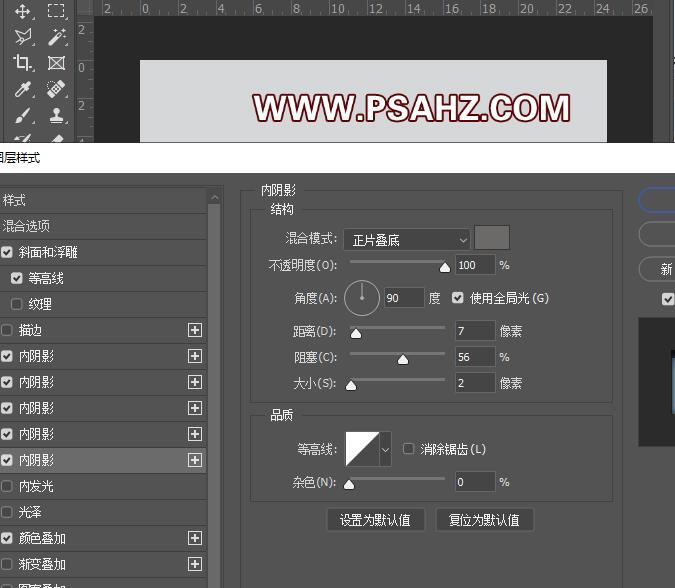
Task: Click the WWW.PSAHZ.COM text on canvas
Action: [x=412, y=108]
